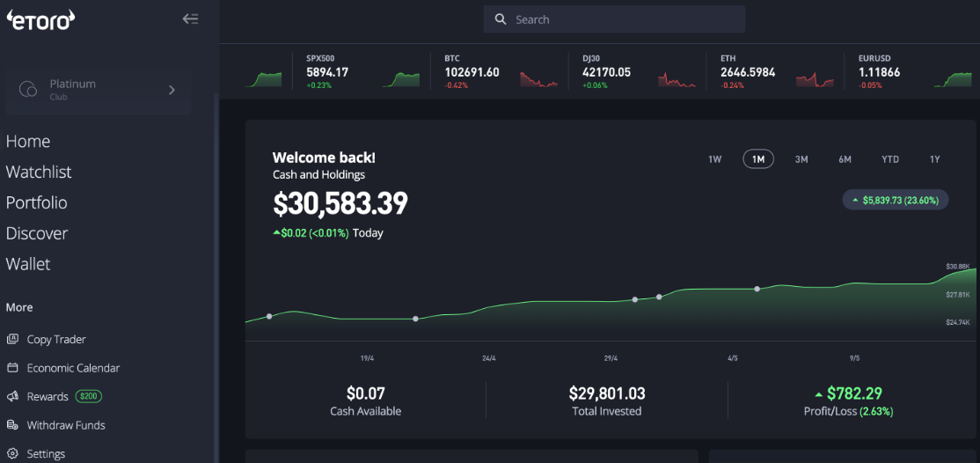The height and width of the screenshot is (463, 980).
Task: Click the chart marker near 19/4 start
Action: click(x=269, y=317)
